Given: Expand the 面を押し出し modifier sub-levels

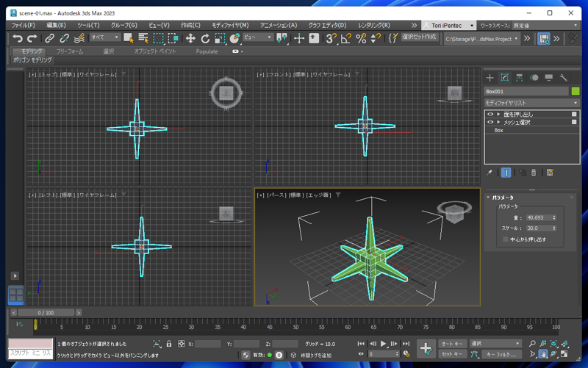Looking at the screenshot, I should (498, 114).
